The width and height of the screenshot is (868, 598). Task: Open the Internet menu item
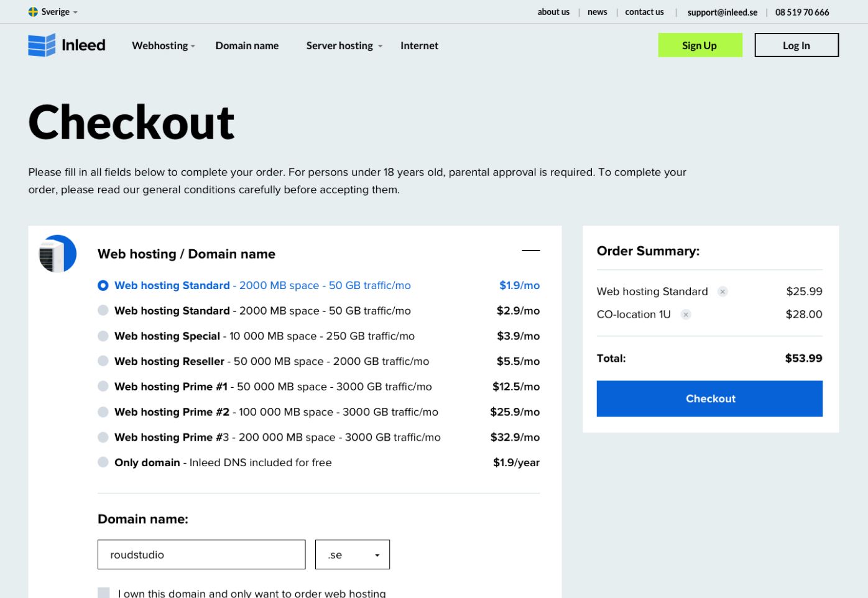(x=419, y=45)
